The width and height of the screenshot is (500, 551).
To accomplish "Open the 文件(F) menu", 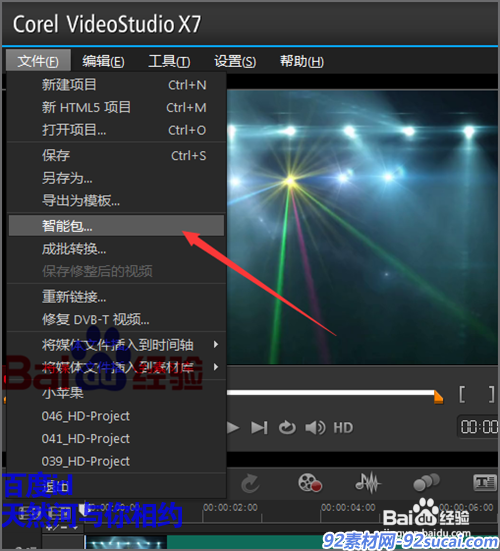I will pyautogui.click(x=38, y=61).
